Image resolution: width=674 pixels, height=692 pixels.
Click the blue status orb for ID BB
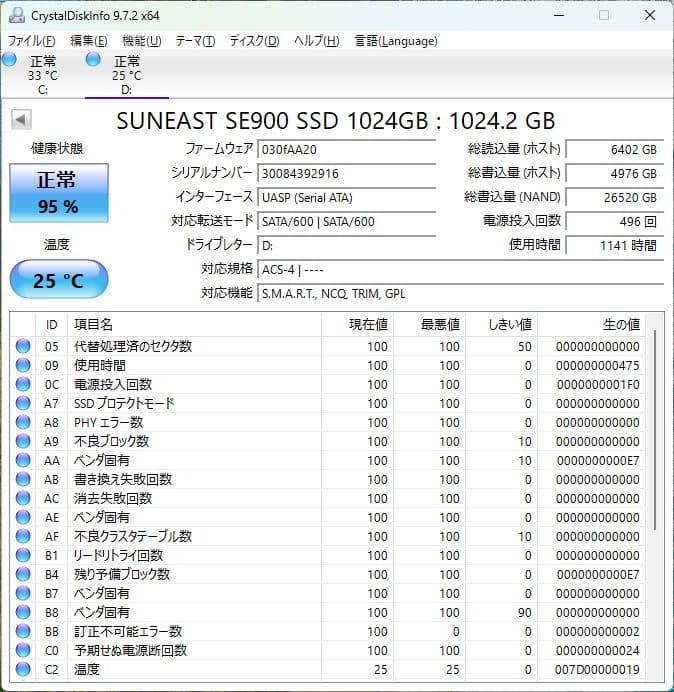tap(23, 631)
